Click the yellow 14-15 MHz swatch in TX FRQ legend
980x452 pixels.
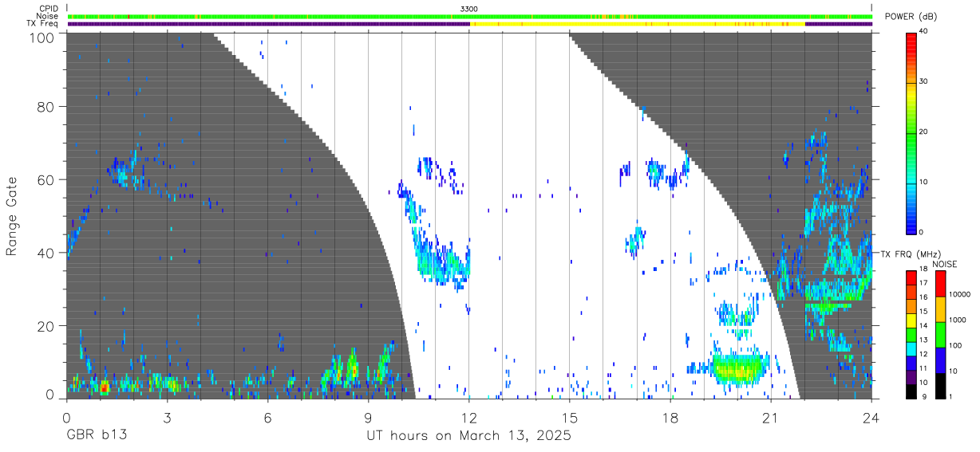[x=911, y=320]
